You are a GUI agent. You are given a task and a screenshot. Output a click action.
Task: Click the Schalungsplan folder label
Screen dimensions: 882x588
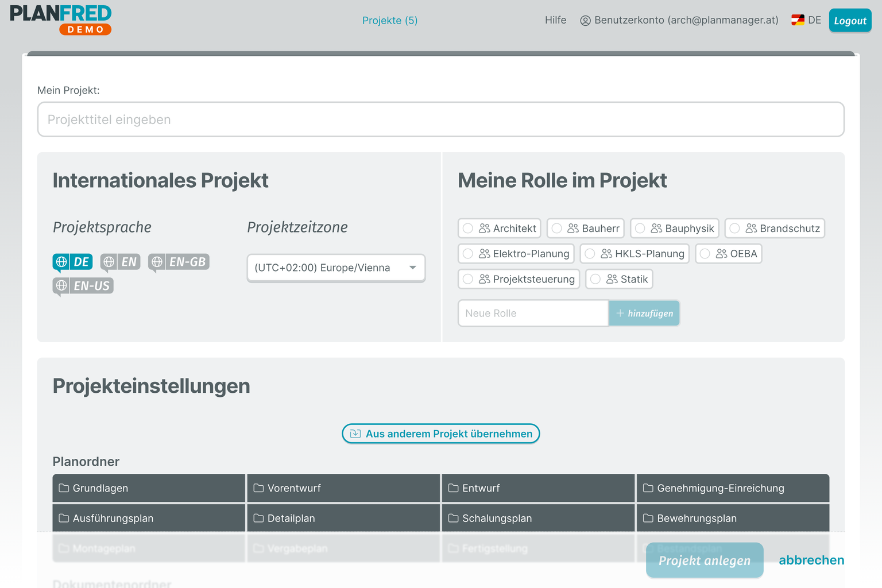497,519
